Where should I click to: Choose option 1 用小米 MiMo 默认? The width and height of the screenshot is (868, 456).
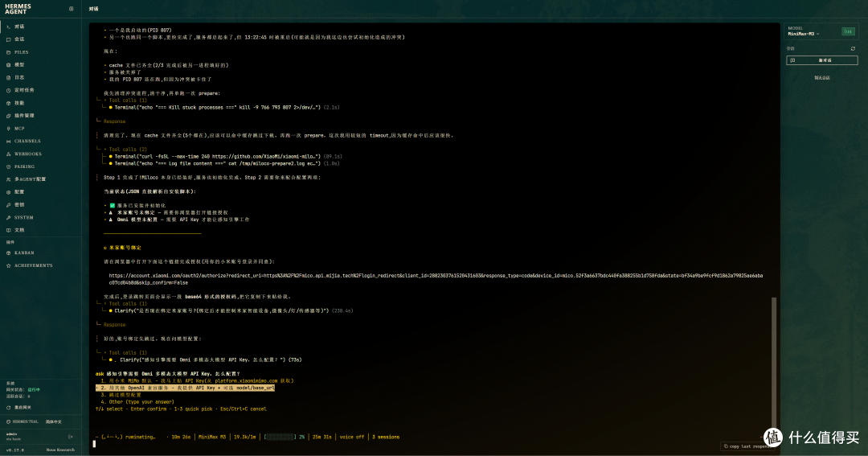tap(197, 380)
